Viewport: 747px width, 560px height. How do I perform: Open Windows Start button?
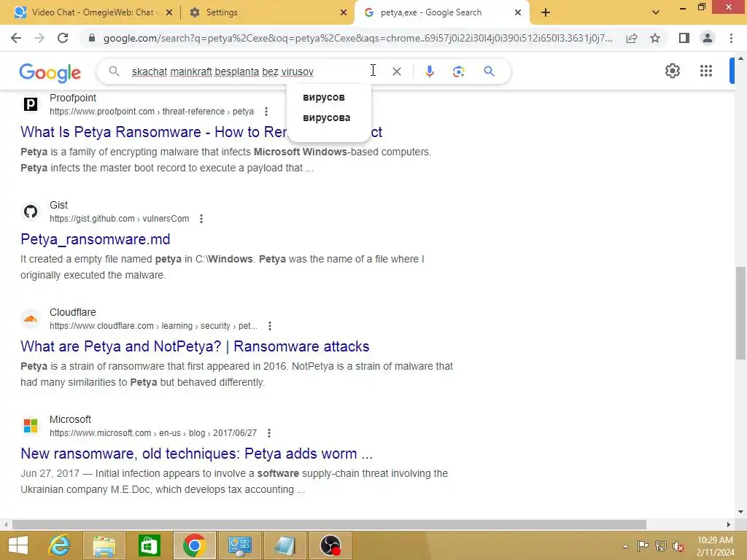point(18,545)
